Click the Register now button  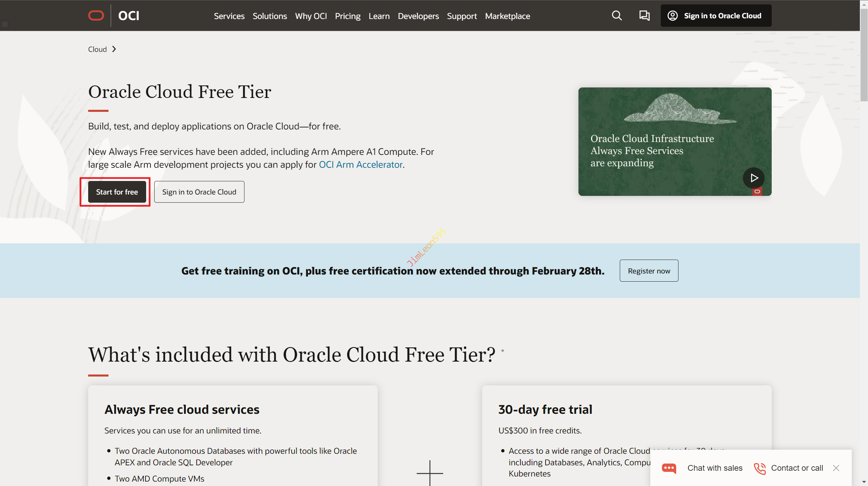point(649,271)
